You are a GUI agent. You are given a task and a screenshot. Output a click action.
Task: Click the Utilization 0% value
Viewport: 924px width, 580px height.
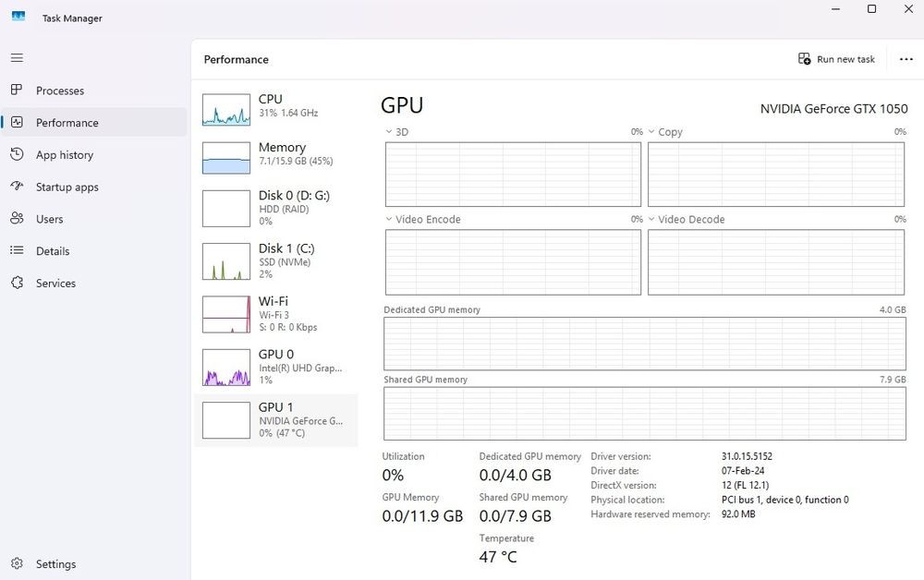(x=393, y=476)
